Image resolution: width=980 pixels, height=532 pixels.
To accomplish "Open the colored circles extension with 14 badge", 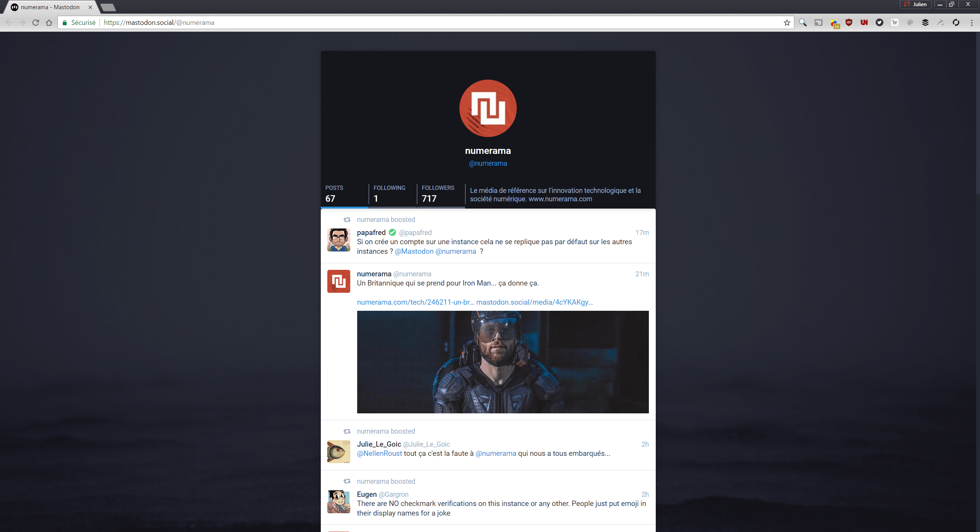I will pos(835,23).
